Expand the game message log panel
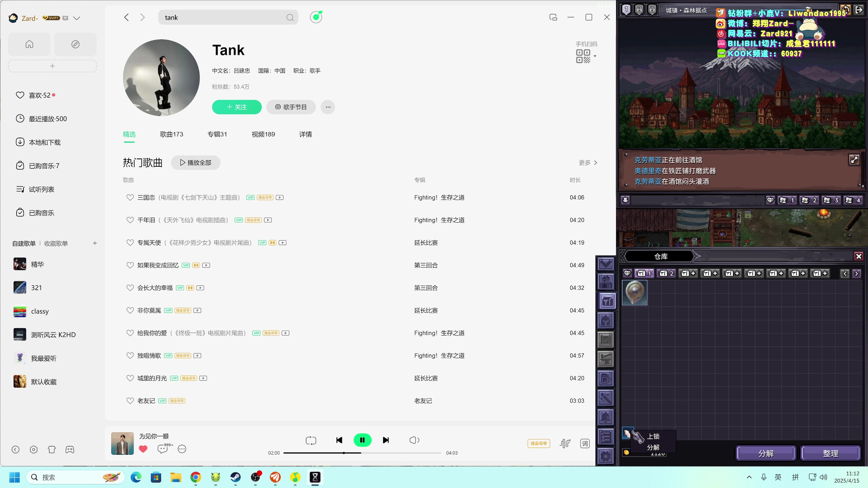The width and height of the screenshot is (868, 488). 854,159
